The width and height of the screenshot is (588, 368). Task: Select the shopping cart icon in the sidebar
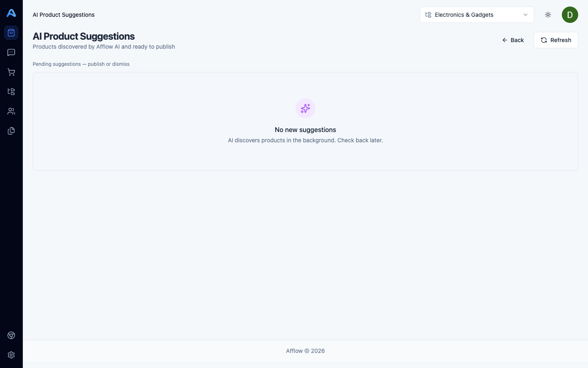point(11,72)
